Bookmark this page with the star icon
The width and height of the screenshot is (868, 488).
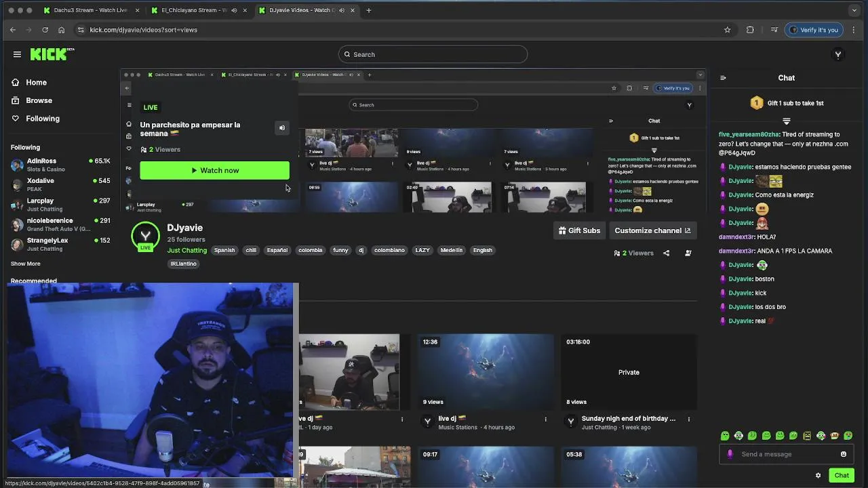(727, 30)
